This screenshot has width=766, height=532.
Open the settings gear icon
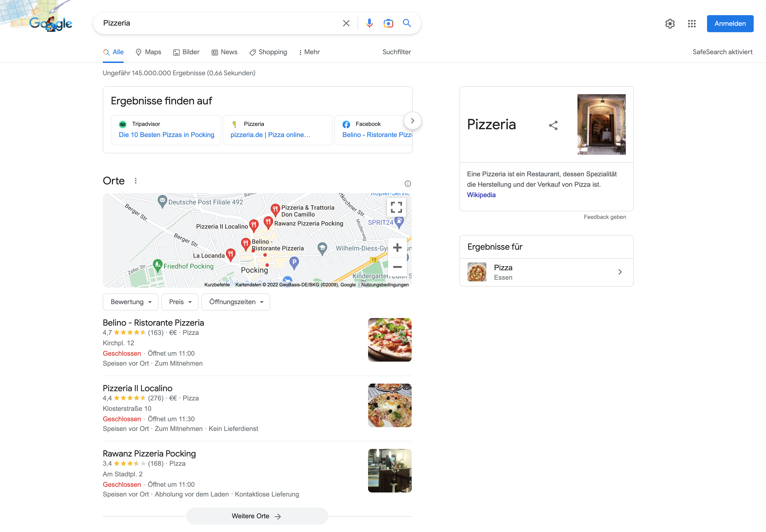670,24
